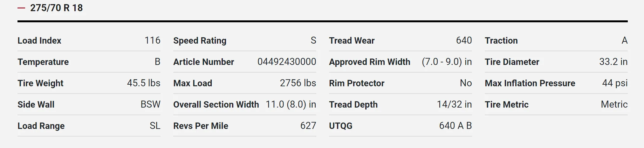Select the Tread Wear value 640
Screen dimensions: 644x148
[464, 40]
